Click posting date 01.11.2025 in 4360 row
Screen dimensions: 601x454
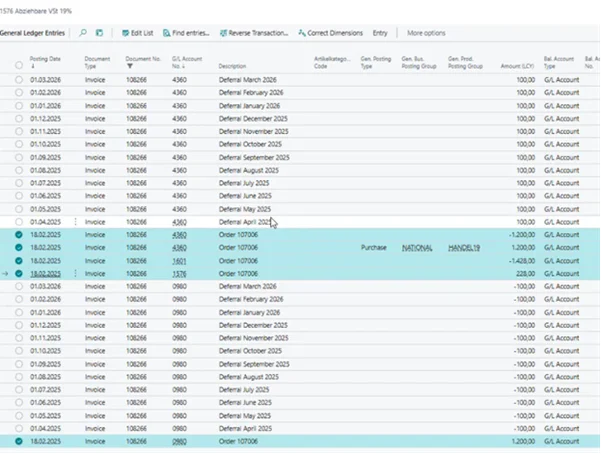(45, 132)
